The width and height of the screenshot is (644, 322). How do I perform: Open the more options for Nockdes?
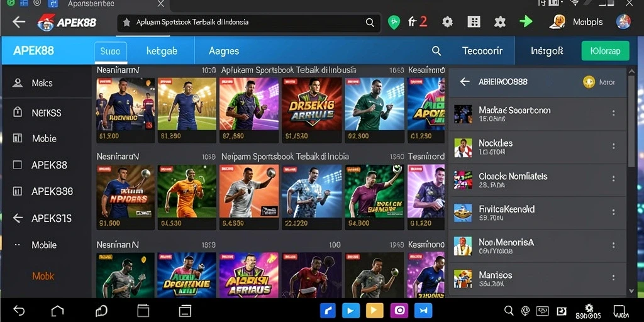[x=613, y=146]
